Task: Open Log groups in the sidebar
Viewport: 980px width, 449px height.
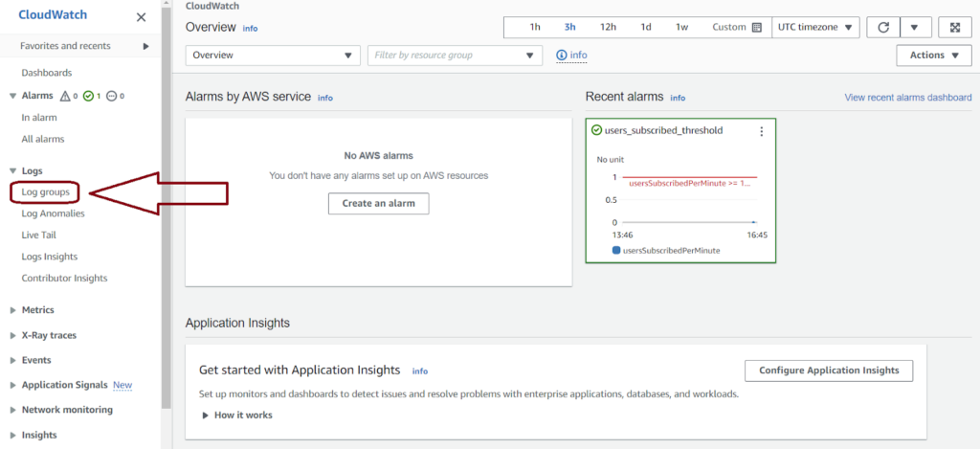Action: pos(46,192)
